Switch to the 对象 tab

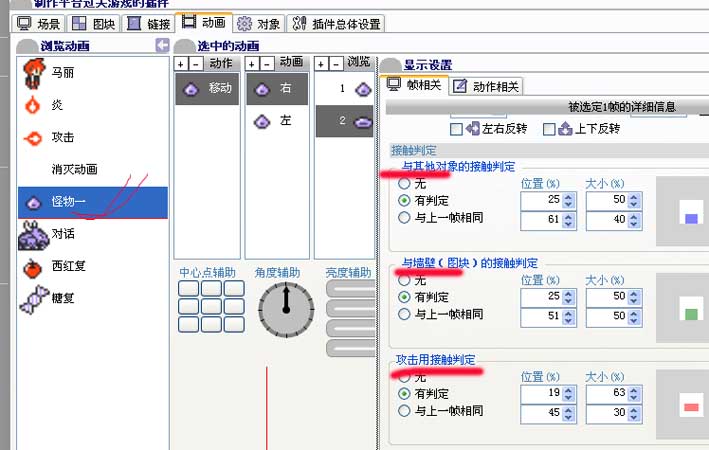click(259, 24)
